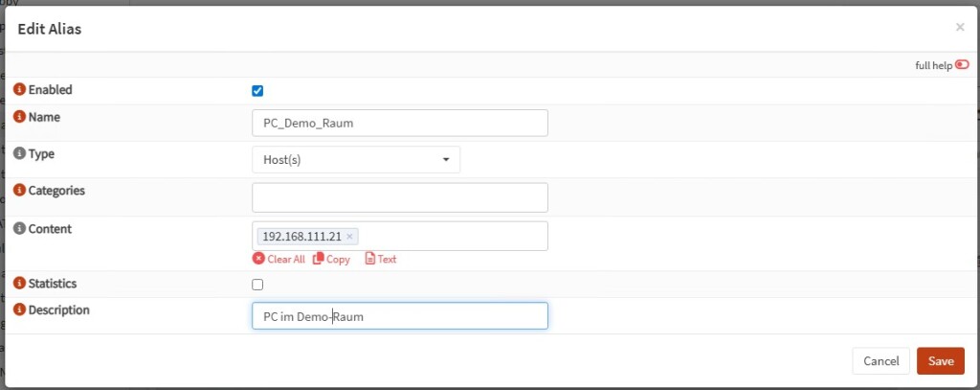Click the info icon beside Content
This screenshot has width=980, height=390.
[x=19, y=229]
